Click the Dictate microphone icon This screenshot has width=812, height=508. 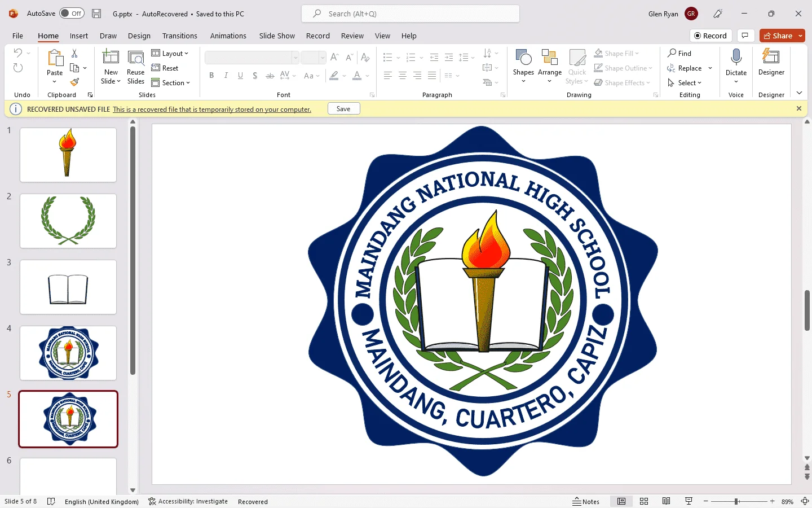[736, 57]
